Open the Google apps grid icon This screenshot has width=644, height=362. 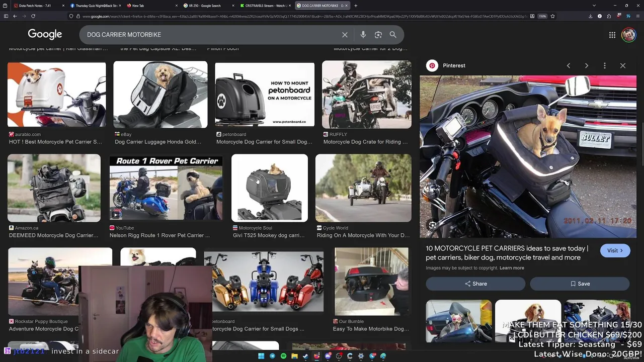[x=612, y=35]
